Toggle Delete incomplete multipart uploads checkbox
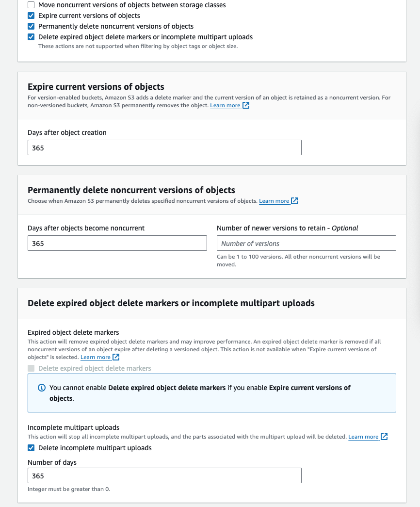Image resolution: width=420 pixels, height=507 pixels. (31, 448)
